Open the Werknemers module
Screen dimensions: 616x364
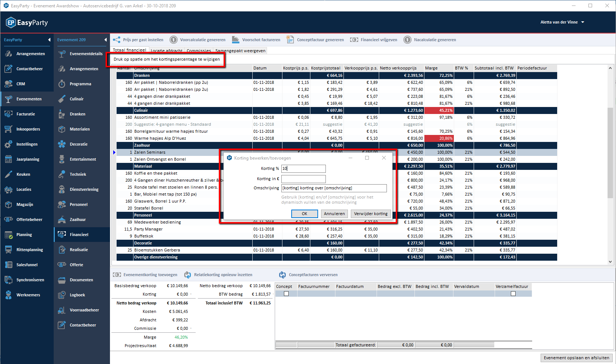pos(27,295)
